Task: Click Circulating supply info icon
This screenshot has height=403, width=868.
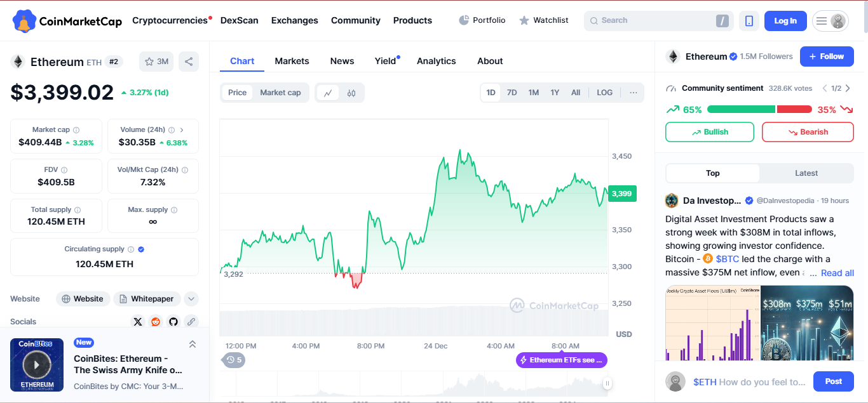Action: 131,249
